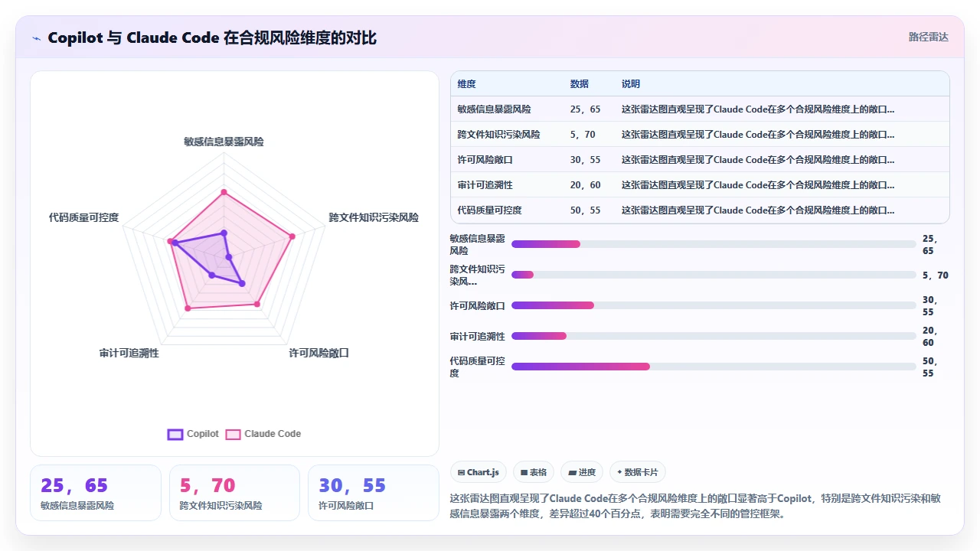Click the 敏感信息暴露风险 radar axis label
Viewport: 980px width, 551px height.
coord(224,142)
